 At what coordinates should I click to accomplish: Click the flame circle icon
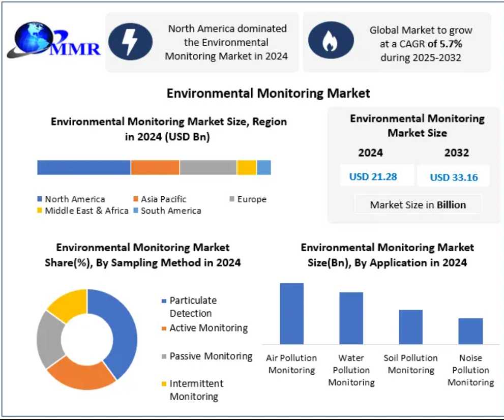tap(330, 43)
